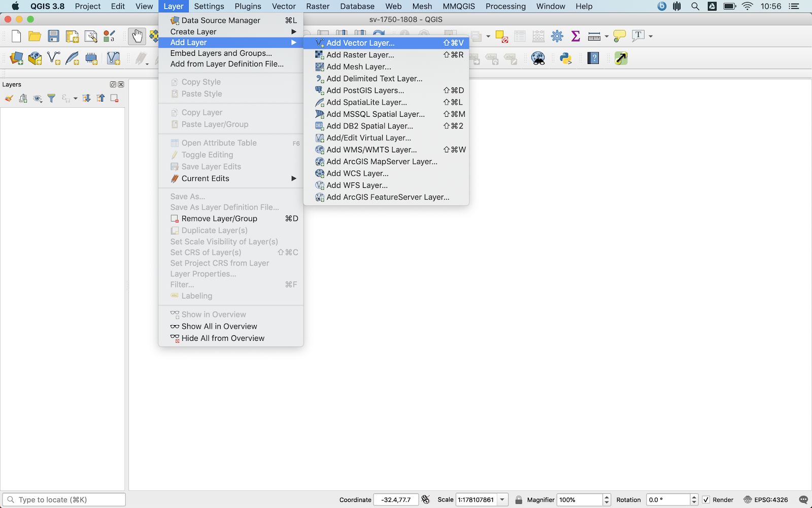Click Add Group icon in Layers panel
Viewport: 812px width, 508px height.
point(23,99)
